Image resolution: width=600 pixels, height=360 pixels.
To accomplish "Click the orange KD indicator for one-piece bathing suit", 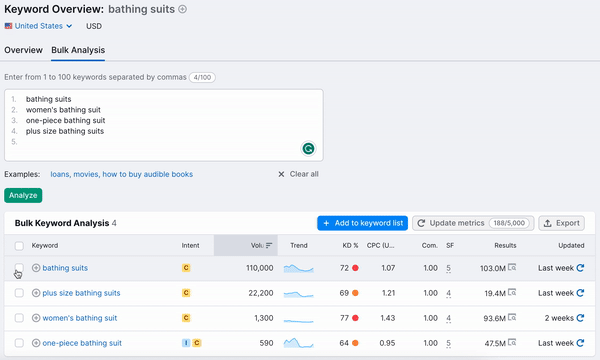I will [x=355, y=343].
